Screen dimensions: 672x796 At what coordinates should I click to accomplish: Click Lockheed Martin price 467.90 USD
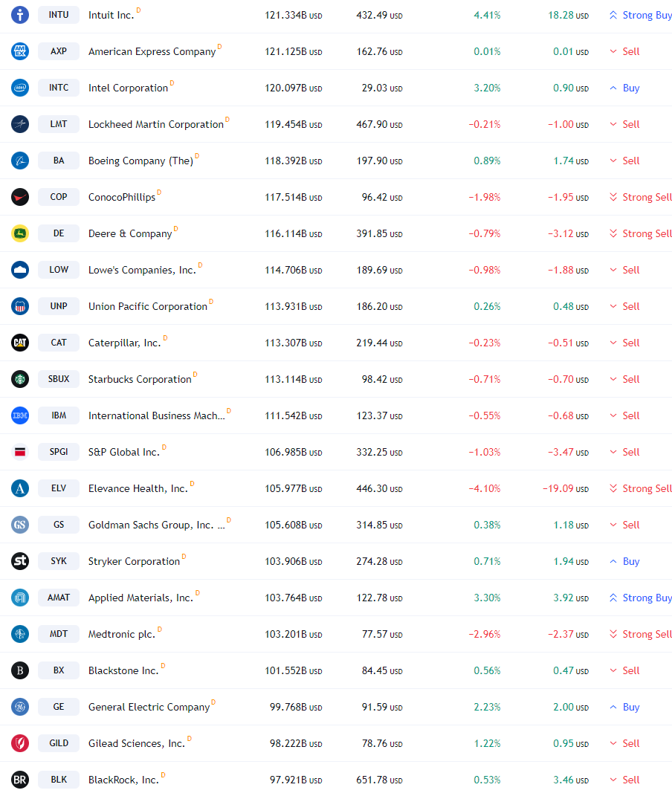(379, 124)
